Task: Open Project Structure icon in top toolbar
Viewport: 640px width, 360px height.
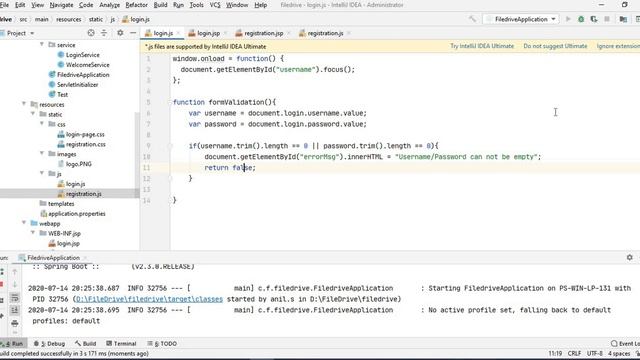Action: [623, 19]
